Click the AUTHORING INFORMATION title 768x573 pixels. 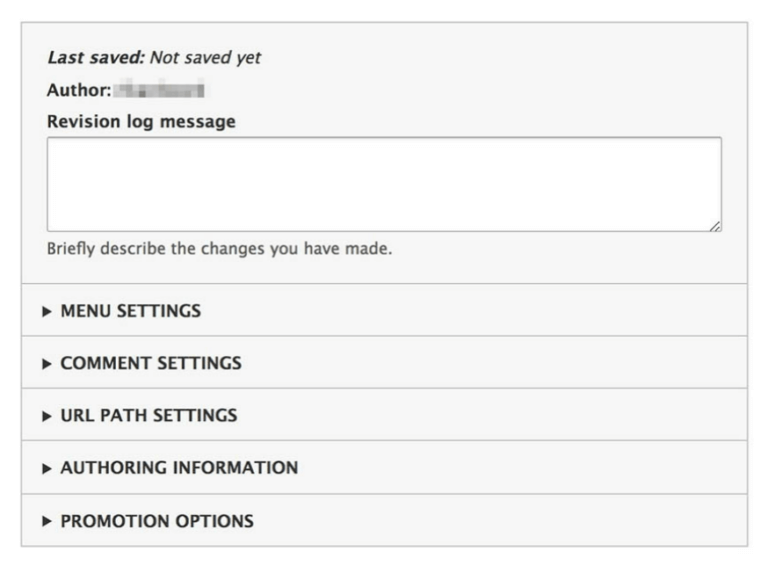[179, 468]
